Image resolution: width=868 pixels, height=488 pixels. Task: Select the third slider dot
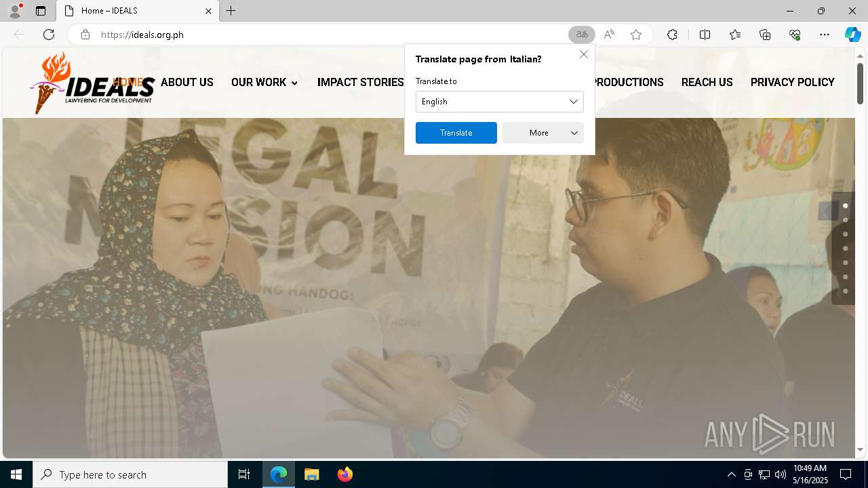[x=845, y=234]
